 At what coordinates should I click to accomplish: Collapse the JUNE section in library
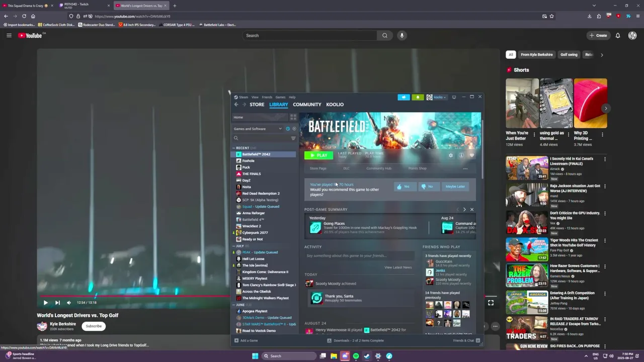point(234,305)
